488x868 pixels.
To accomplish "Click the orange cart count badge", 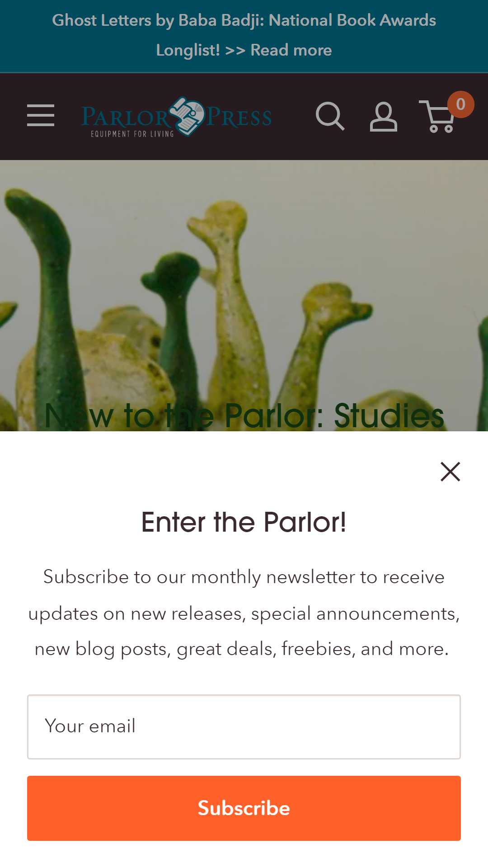I will [x=460, y=104].
